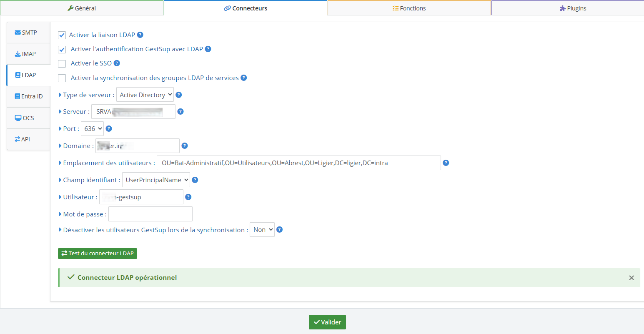Expand the Champ identifiant UserPrincipalName dropdown

(x=156, y=180)
